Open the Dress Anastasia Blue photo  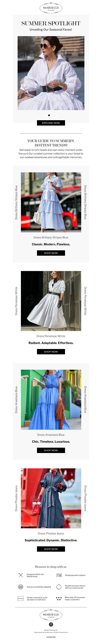point(51,399)
